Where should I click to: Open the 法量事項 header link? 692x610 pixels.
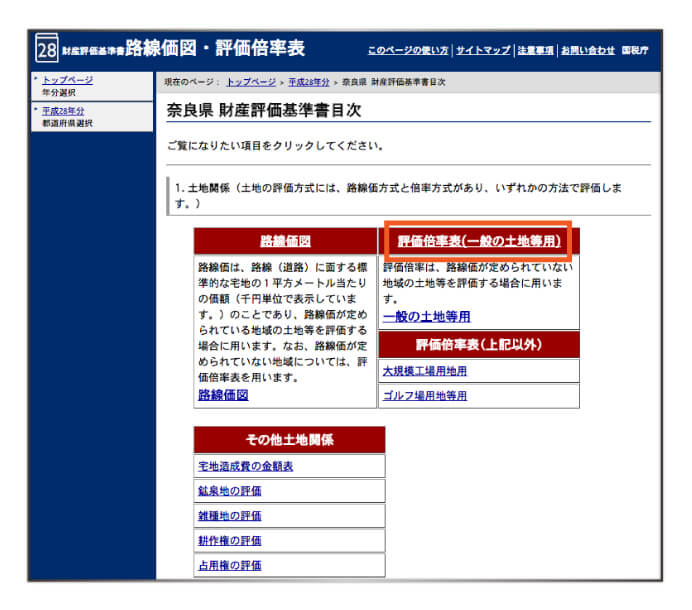click(535, 50)
